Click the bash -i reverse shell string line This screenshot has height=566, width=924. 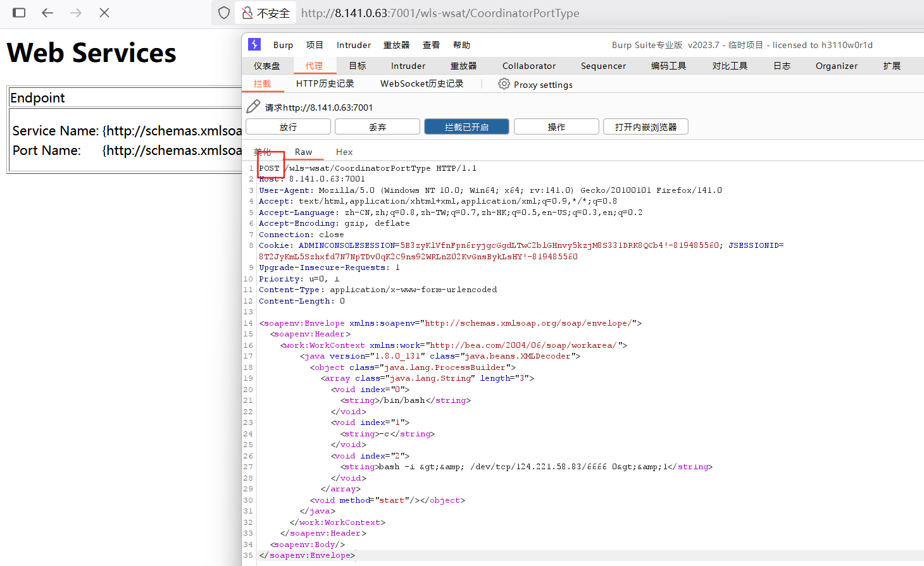pyautogui.click(x=526, y=467)
